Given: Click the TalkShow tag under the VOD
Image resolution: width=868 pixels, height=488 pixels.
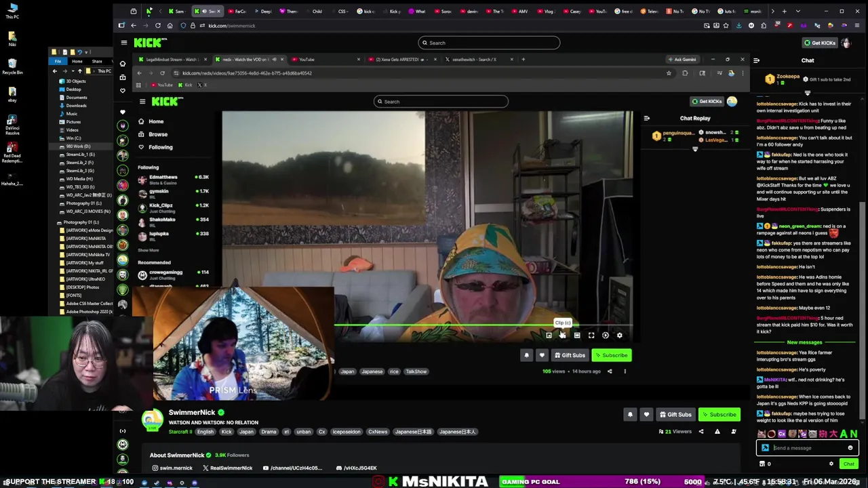Looking at the screenshot, I should (416, 371).
